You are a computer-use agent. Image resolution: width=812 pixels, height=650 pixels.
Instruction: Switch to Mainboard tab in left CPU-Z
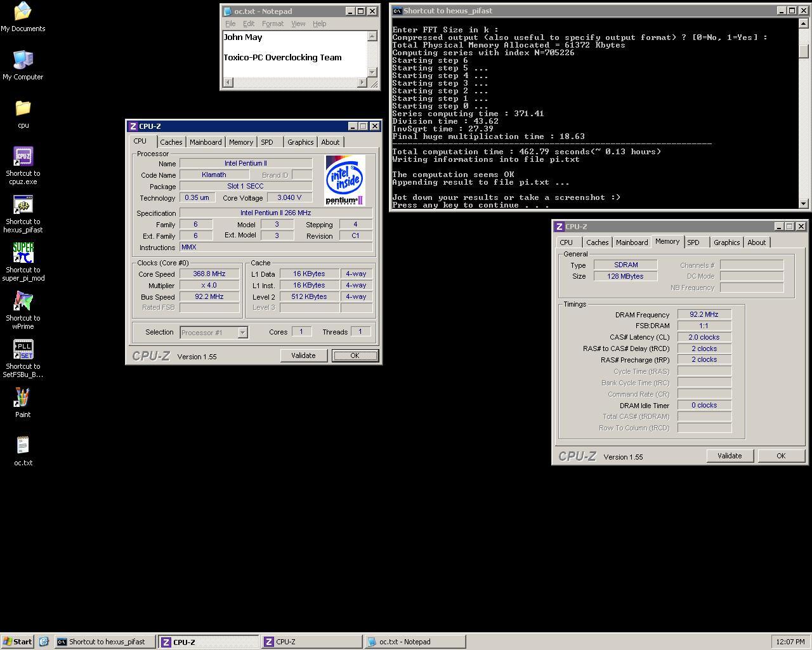[206, 142]
